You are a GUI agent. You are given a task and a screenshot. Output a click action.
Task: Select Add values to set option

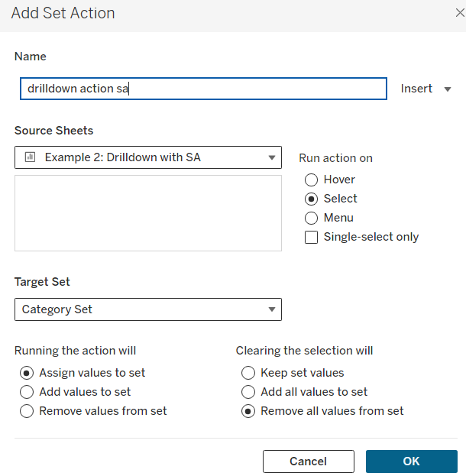click(27, 392)
